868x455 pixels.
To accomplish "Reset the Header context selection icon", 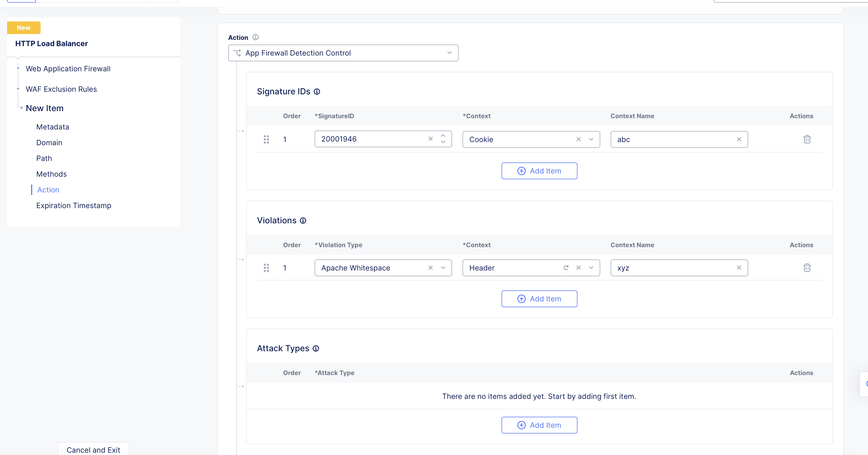I will [566, 268].
